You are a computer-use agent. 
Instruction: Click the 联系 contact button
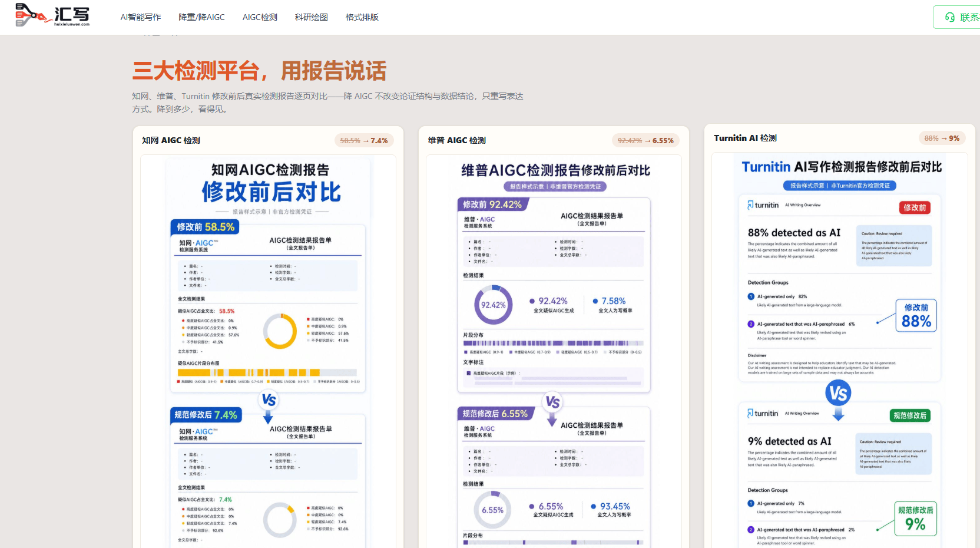pyautogui.click(x=957, y=17)
